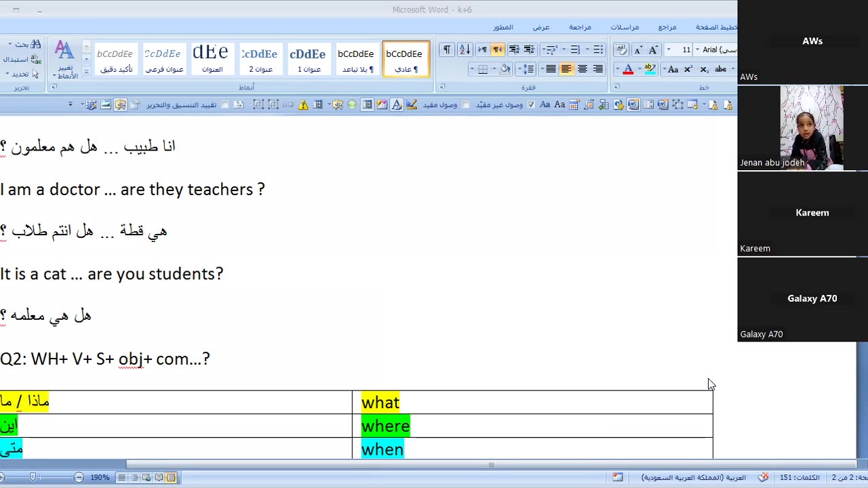868x488 pixels.
Task: Open line spacing options
Action: (x=527, y=69)
